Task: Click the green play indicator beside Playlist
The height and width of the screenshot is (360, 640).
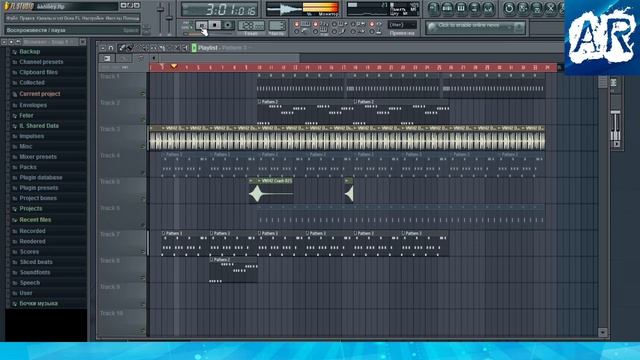Action: (194, 48)
